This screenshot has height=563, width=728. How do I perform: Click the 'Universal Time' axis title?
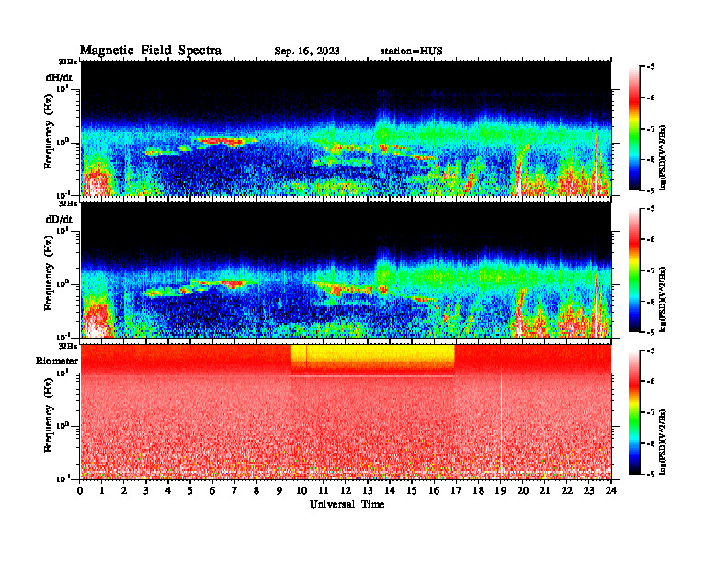coord(347,504)
